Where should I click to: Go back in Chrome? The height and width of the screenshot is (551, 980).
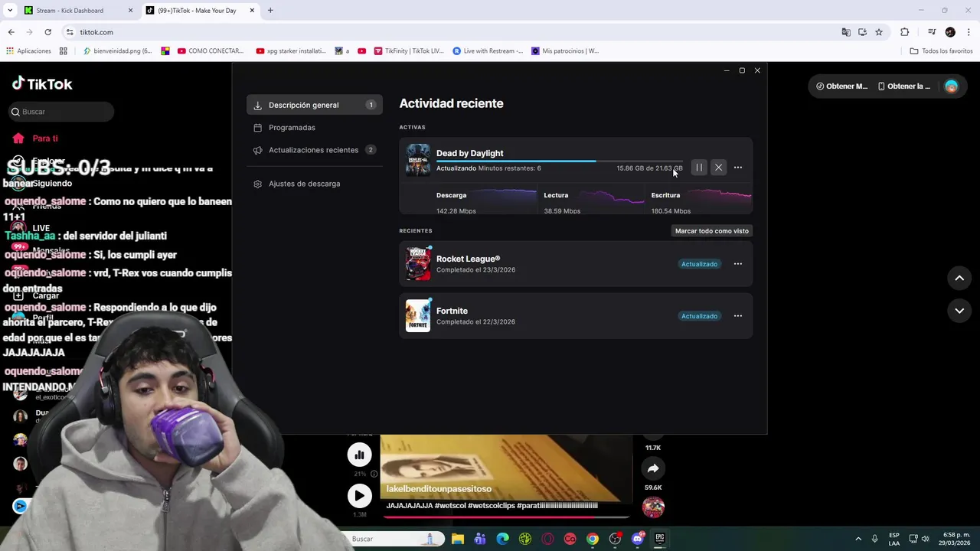pos(11,32)
